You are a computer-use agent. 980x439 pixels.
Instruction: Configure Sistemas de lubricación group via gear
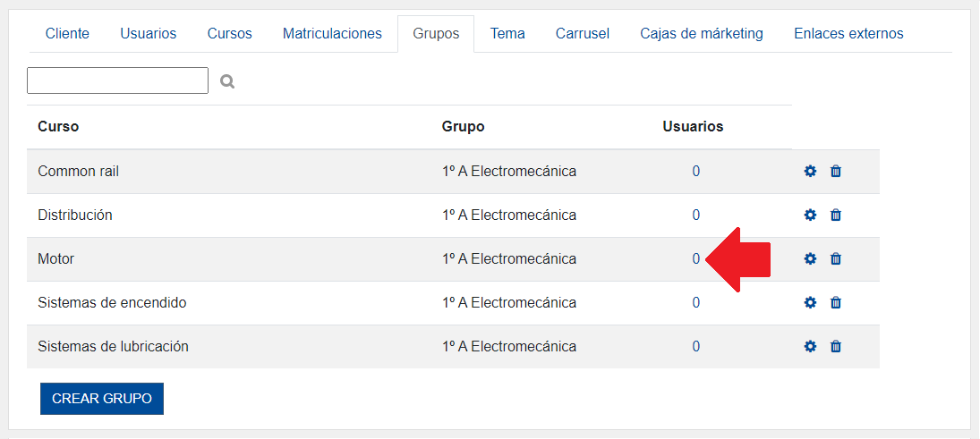pyautogui.click(x=810, y=346)
